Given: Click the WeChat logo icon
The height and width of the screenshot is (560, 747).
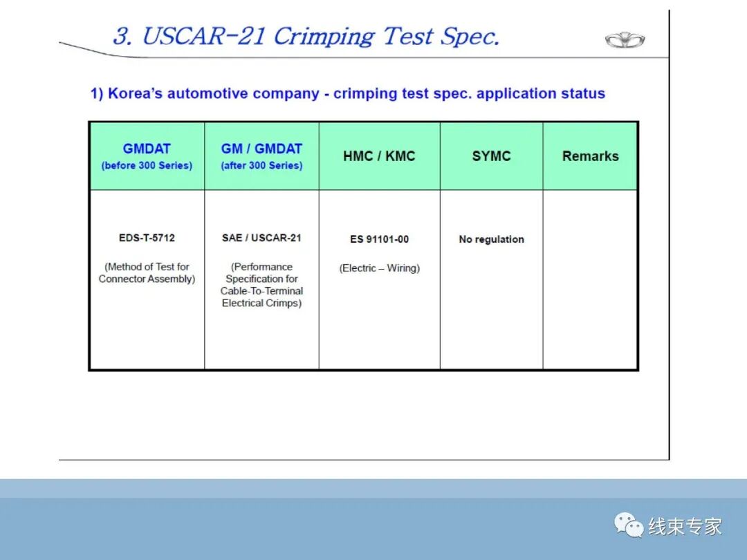Looking at the screenshot, I should (x=629, y=525).
